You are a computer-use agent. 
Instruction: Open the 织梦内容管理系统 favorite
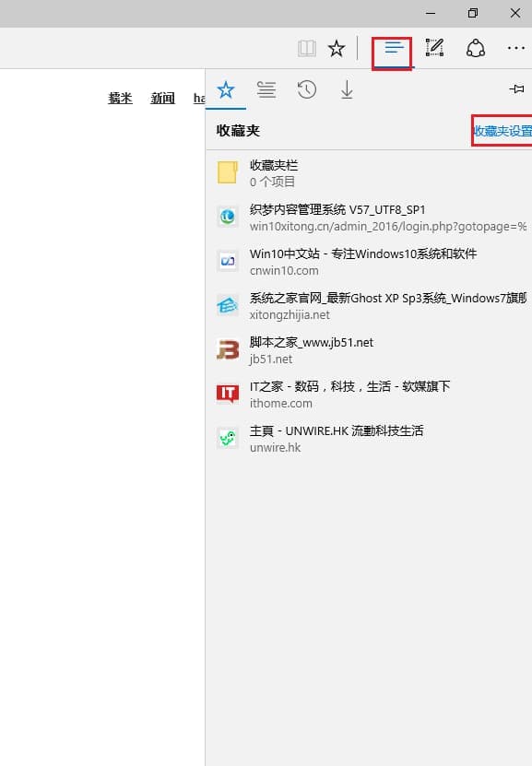tap(369, 218)
